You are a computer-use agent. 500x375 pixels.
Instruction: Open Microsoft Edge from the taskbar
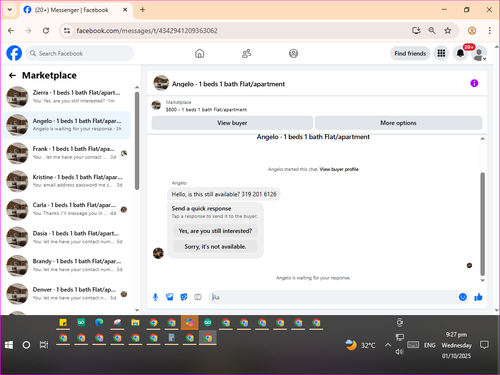point(99,323)
